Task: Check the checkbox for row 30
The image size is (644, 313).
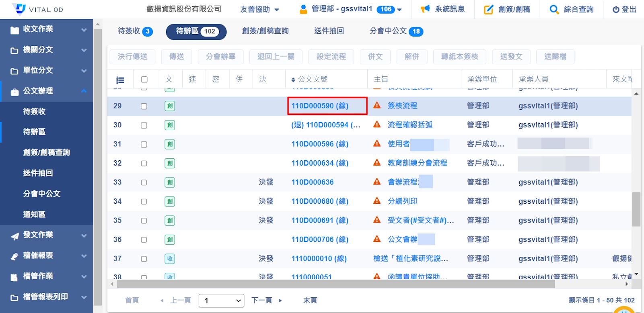Action: click(x=144, y=125)
